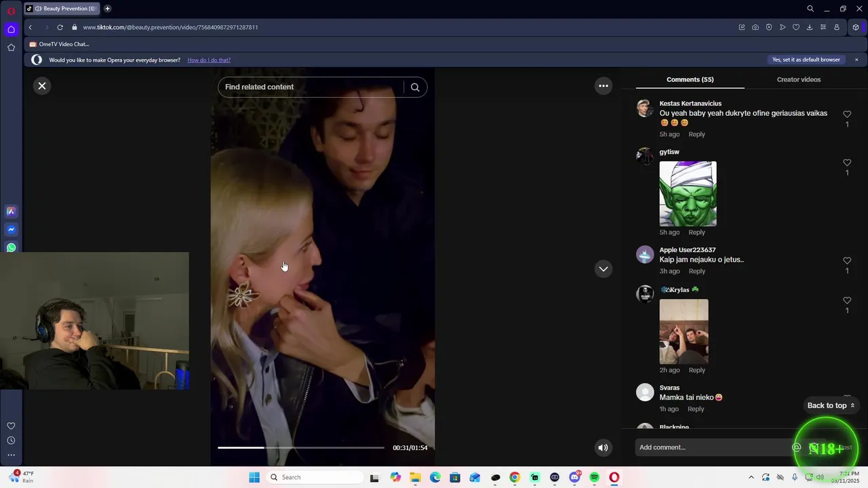Open Messenger in Opera sidebar
Image resolution: width=868 pixels, height=488 pixels.
[x=11, y=230]
